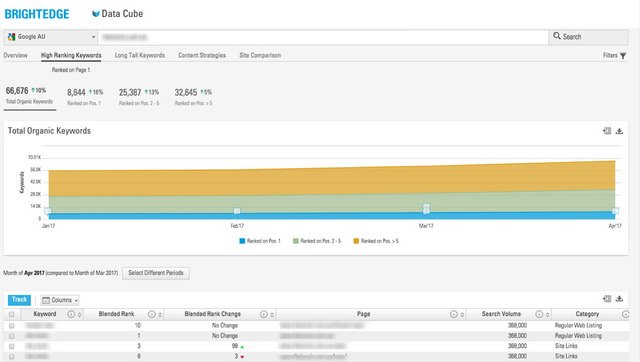Image resolution: width=640 pixels, height=362 pixels.
Task: Toggle the orange Ranked on Pos. >5 legend swatch
Action: 356,241
